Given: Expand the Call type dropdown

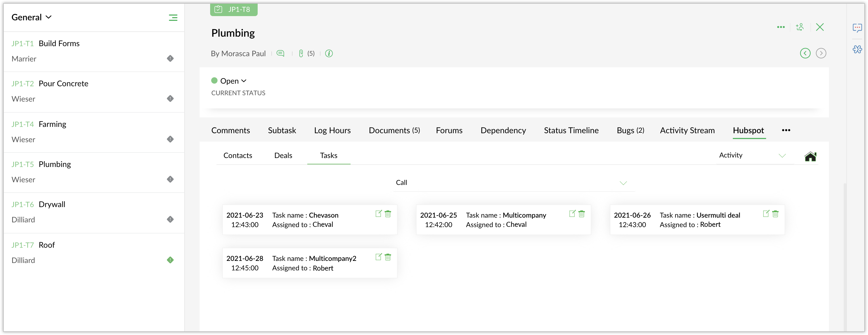Looking at the screenshot, I should pyautogui.click(x=623, y=183).
